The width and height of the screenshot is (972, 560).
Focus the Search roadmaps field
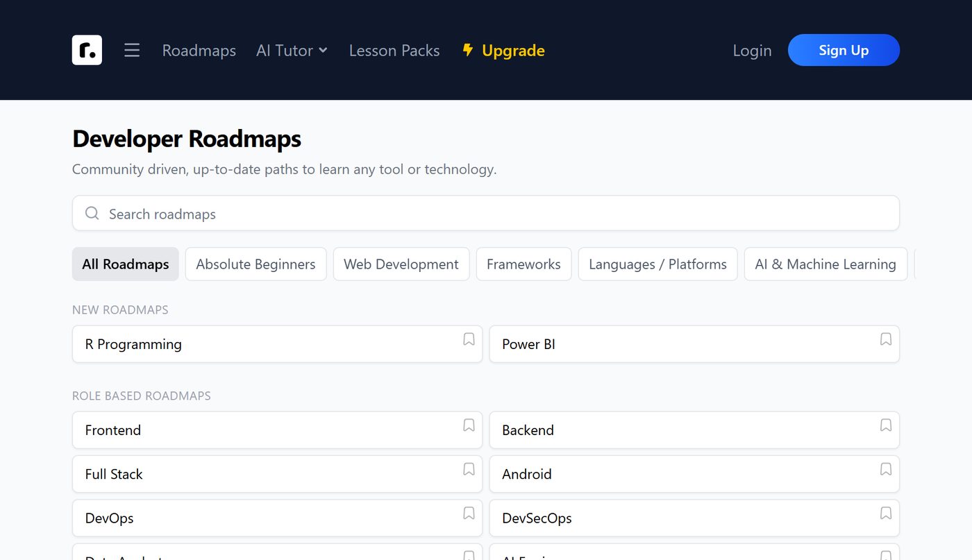(x=486, y=213)
